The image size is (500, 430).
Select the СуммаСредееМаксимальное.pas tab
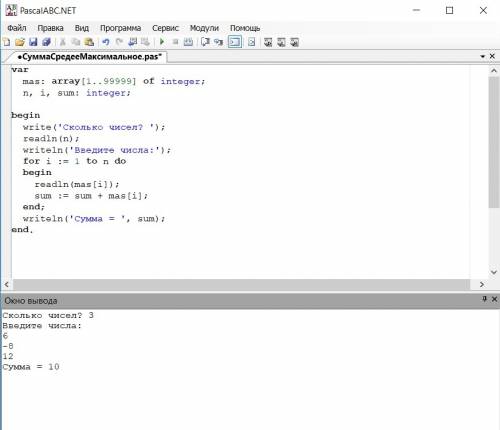click(89, 57)
